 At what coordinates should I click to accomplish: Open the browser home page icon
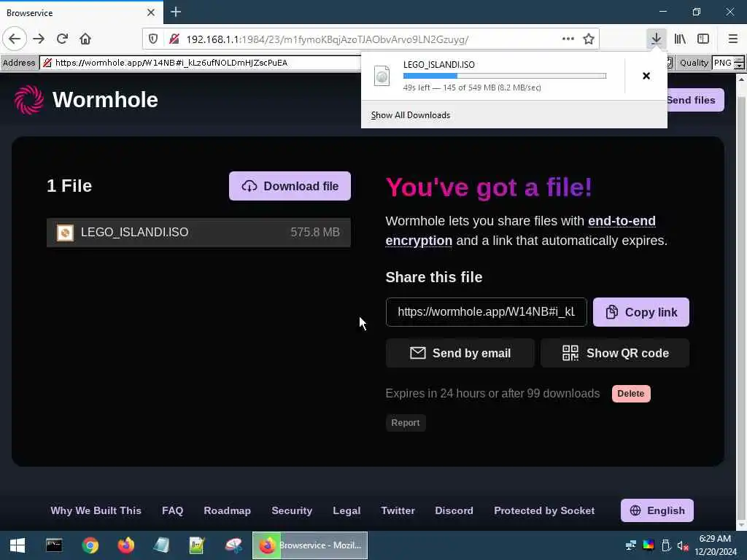(85, 39)
